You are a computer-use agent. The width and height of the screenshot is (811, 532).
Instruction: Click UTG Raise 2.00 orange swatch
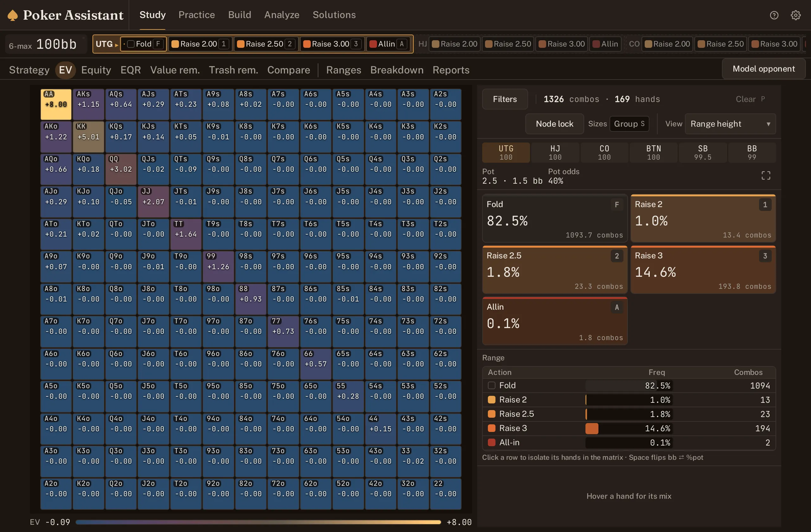pos(175,44)
